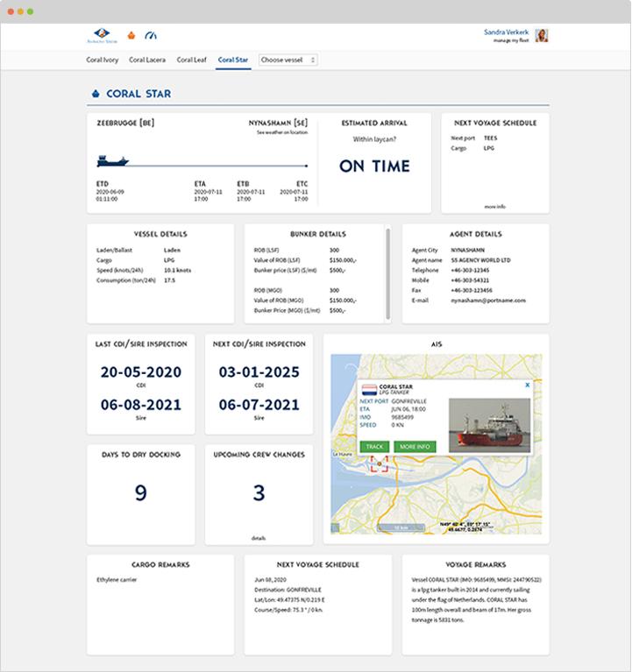
Task: Click the agent e-mail nynashamn@portname.com
Action: [488, 301]
